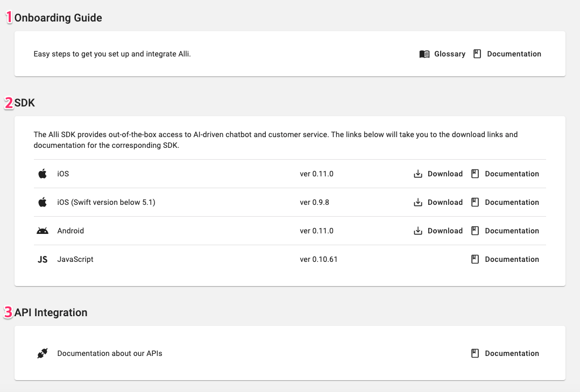The height and width of the screenshot is (392, 580).
Task: Click the Apple icon in iOS row
Action: tap(43, 174)
